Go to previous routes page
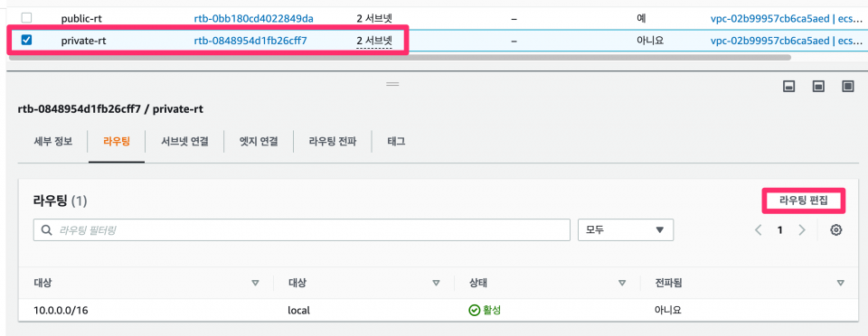Image resolution: width=868 pixels, height=336 pixels. point(759,230)
